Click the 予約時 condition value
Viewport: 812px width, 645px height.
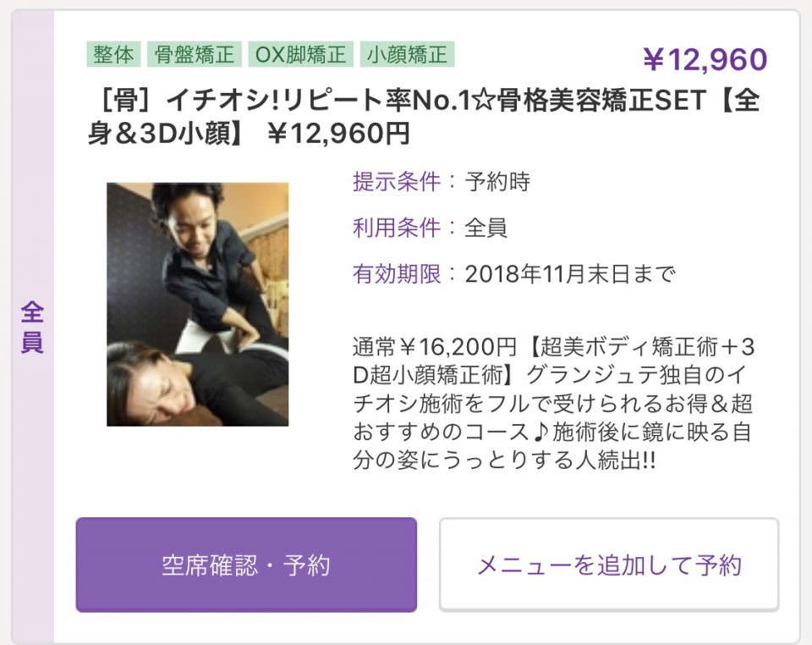pos(497,182)
